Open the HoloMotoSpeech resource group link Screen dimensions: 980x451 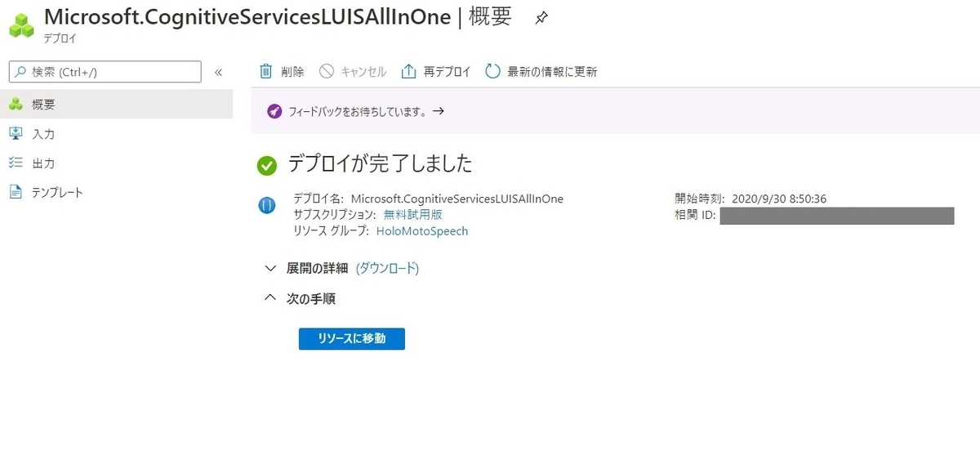(x=422, y=231)
